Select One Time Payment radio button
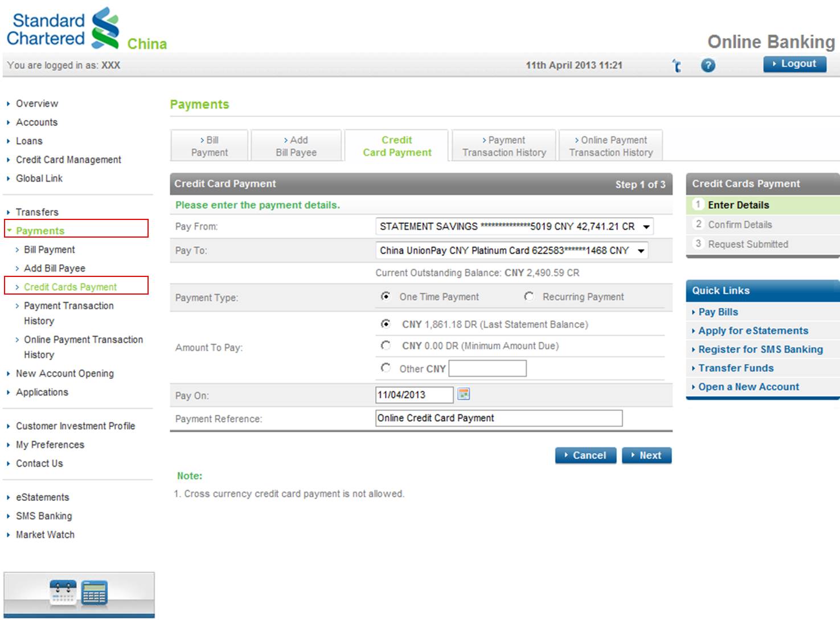This screenshot has height=620, width=840. click(386, 296)
